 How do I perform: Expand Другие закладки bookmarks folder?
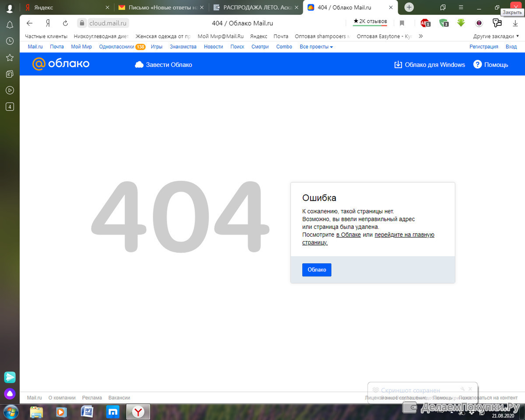496,36
